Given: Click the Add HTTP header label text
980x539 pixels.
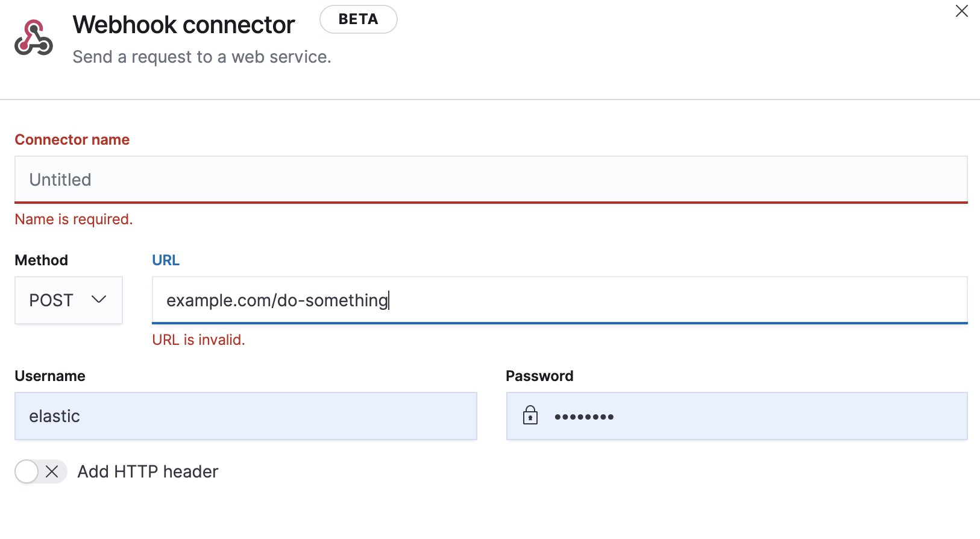Looking at the screenshot, I should (x=148, y=471).
